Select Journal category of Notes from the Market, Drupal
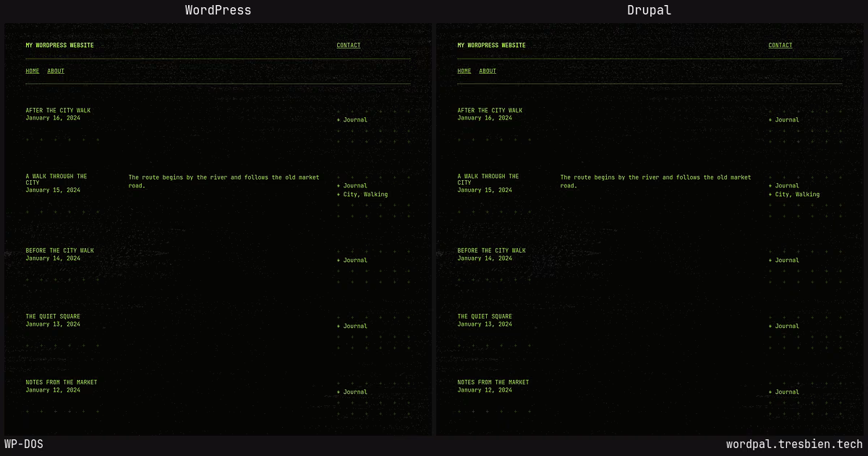The image size is (868, 456). click(x=787, y=392)
